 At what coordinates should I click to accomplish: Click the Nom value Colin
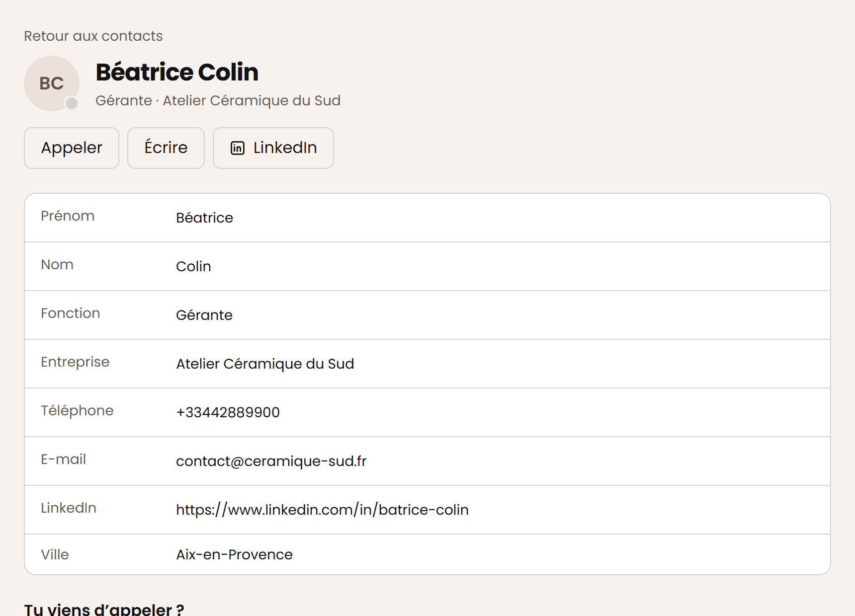pos(193,266)
